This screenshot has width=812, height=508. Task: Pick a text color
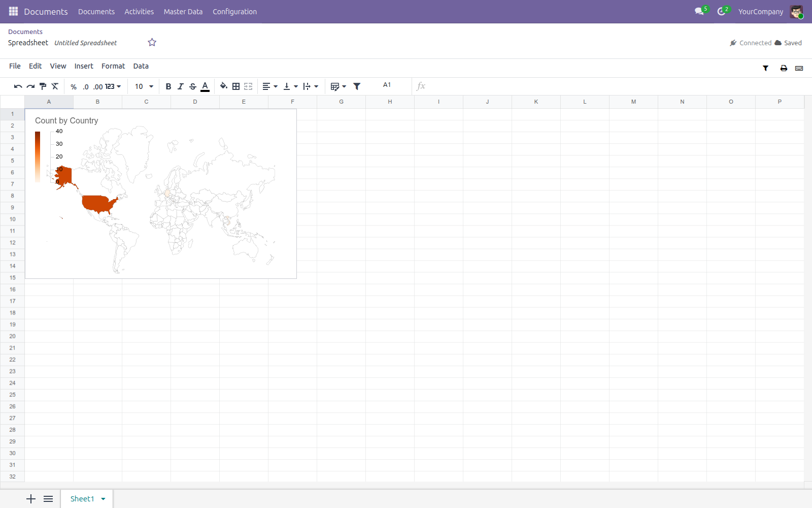pos(205,87)
